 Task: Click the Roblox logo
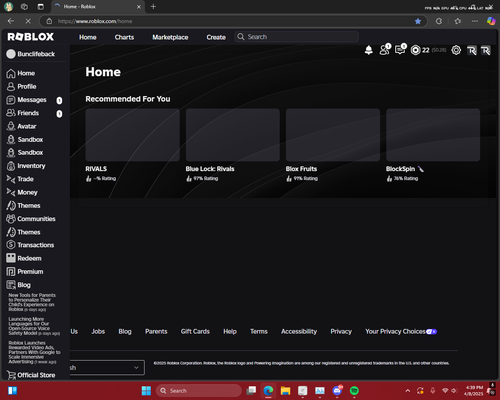(x=30, y=37)
